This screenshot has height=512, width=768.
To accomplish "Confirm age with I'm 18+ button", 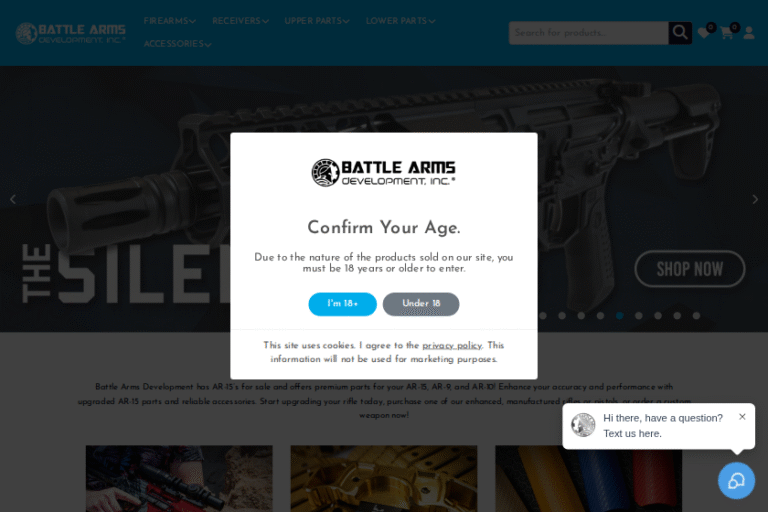I will (x=342, y=304).
